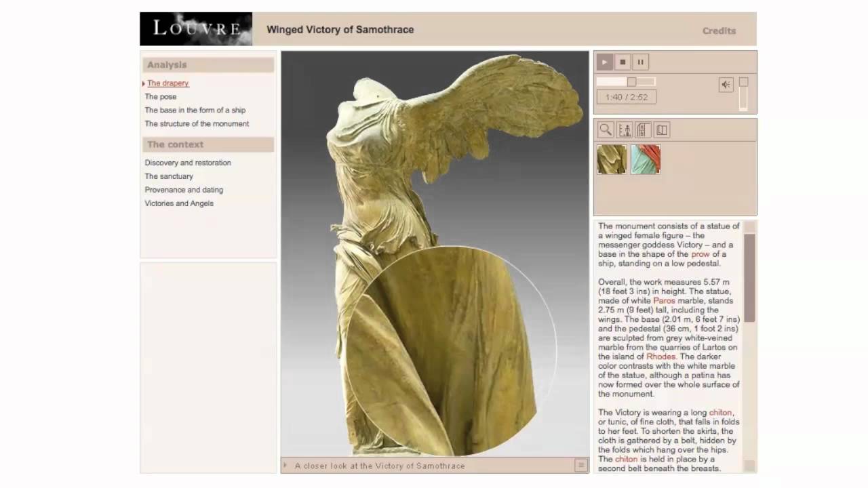Open Provenance and dating section
868x488 pixels.
184,190
